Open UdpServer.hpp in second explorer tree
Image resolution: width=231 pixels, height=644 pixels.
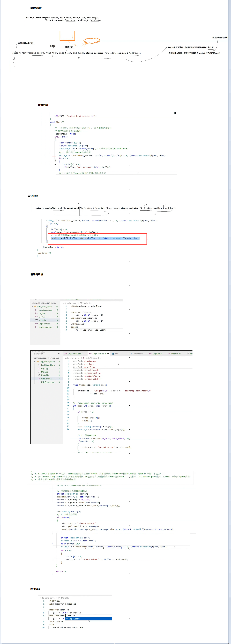[48, 382]
